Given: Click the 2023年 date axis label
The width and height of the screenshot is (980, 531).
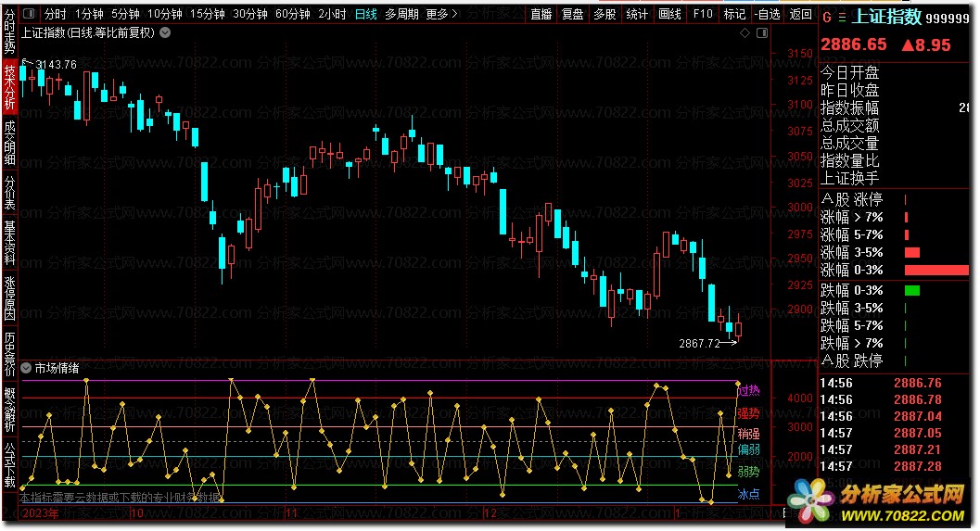Looking at the screenshot, I should point(41,512).
